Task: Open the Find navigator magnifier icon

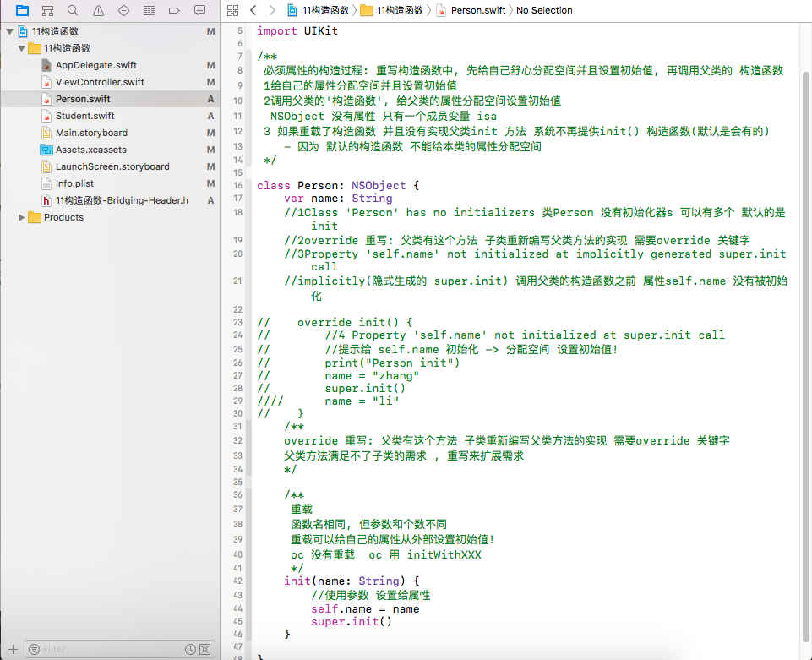Action: pos(73,10)
